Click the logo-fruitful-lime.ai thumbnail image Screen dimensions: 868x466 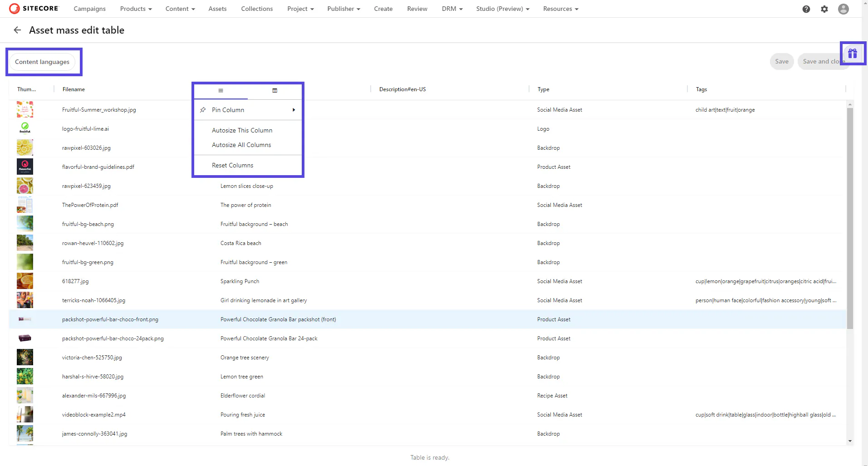[25, 129]
